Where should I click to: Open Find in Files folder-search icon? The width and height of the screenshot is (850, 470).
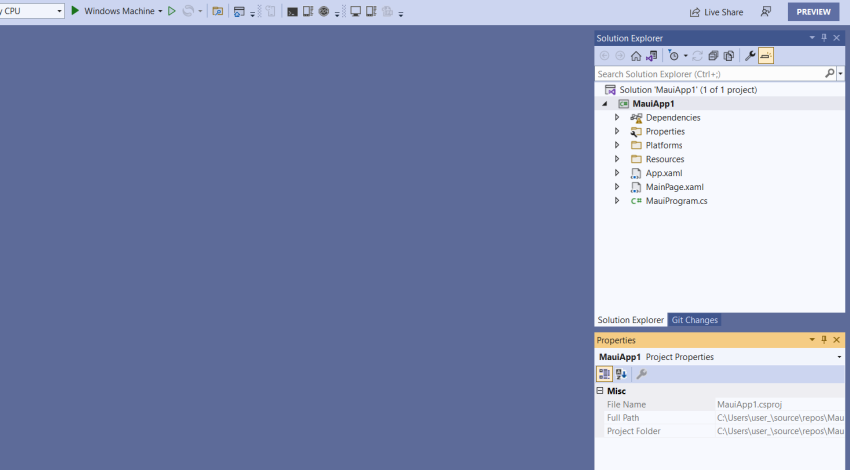[217, 11]
